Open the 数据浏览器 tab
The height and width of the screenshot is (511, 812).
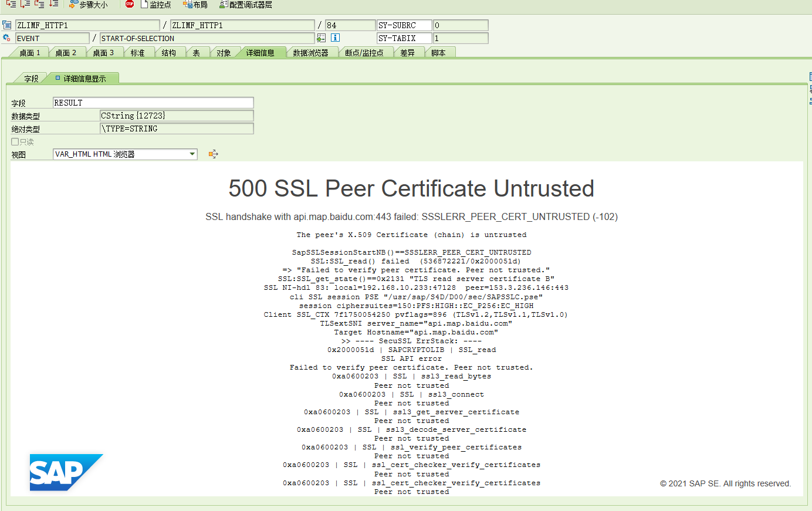point(310,53)
